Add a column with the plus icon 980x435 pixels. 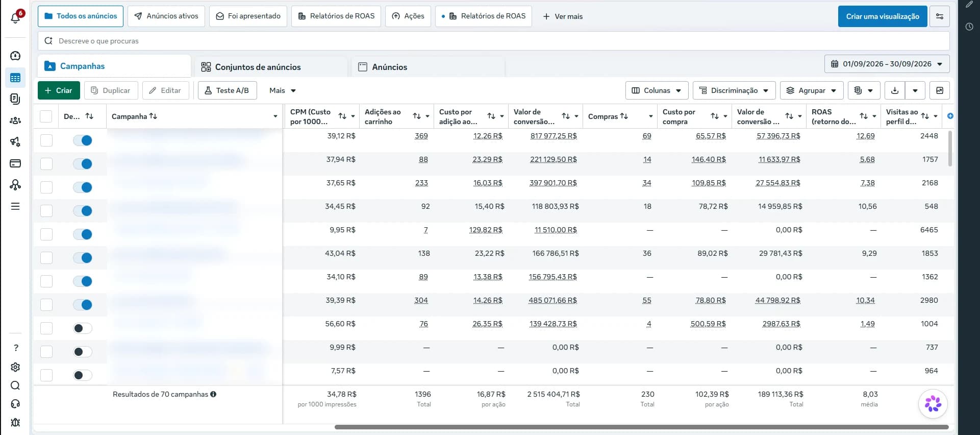tap(950, 116)
